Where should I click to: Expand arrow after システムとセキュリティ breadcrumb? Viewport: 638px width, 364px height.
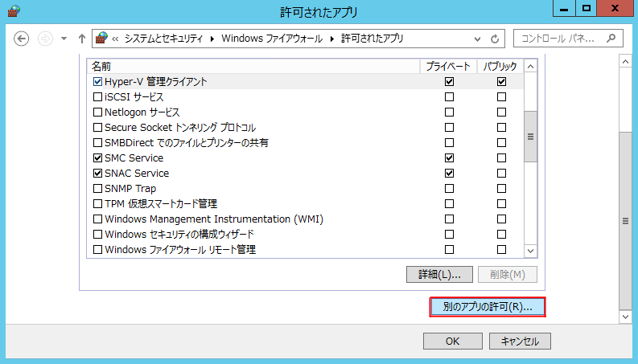(x=212, y=39)
